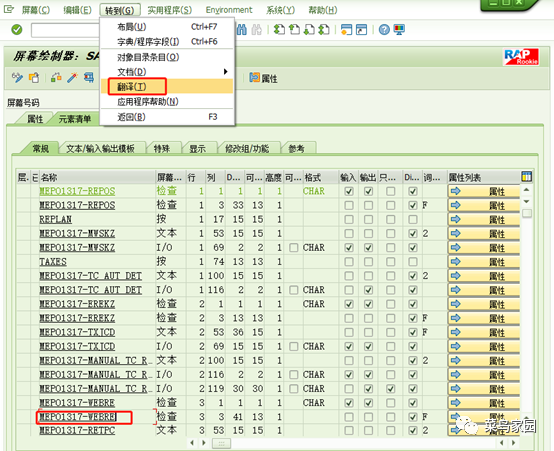This screenshot has height=451, width=554.
Task: Open the REPLAN element link
Action: point(55,219)
